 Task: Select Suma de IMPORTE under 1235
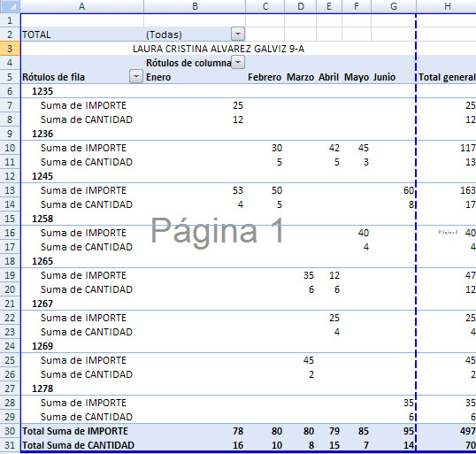pyautogui.click(x=83, y=105)
